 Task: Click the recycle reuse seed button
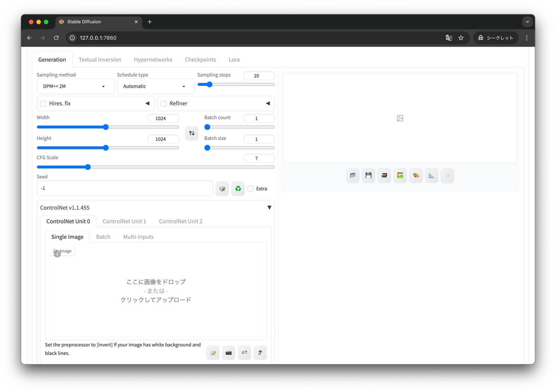[238, 189]
